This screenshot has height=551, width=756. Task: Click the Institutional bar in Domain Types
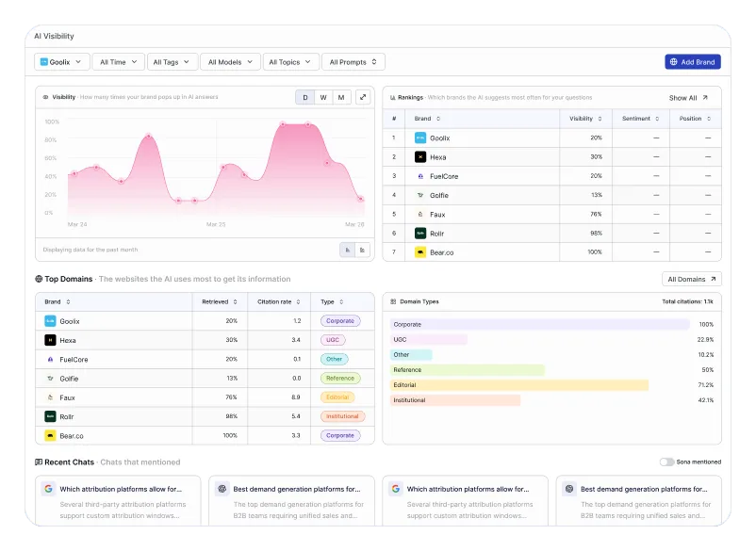coord(455,400)
